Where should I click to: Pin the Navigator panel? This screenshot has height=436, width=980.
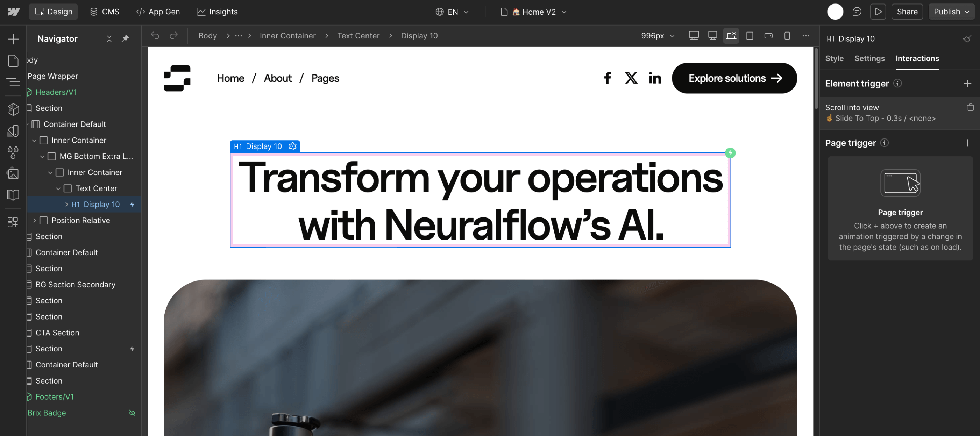click(x=126, y=38)
